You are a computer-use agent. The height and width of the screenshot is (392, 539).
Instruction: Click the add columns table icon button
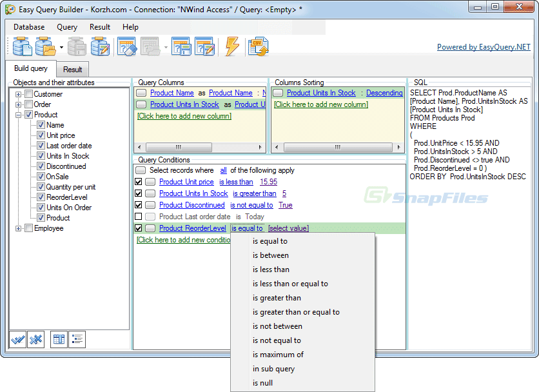click(x=59, y=340)
